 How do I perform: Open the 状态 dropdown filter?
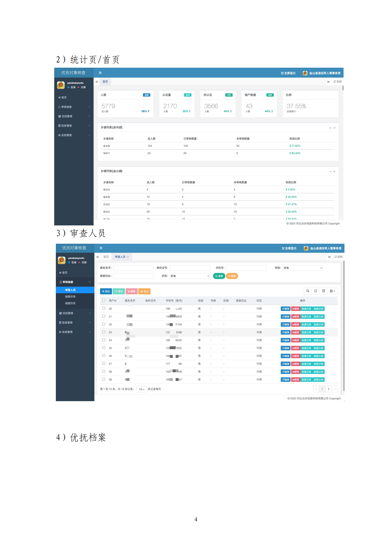190,276
